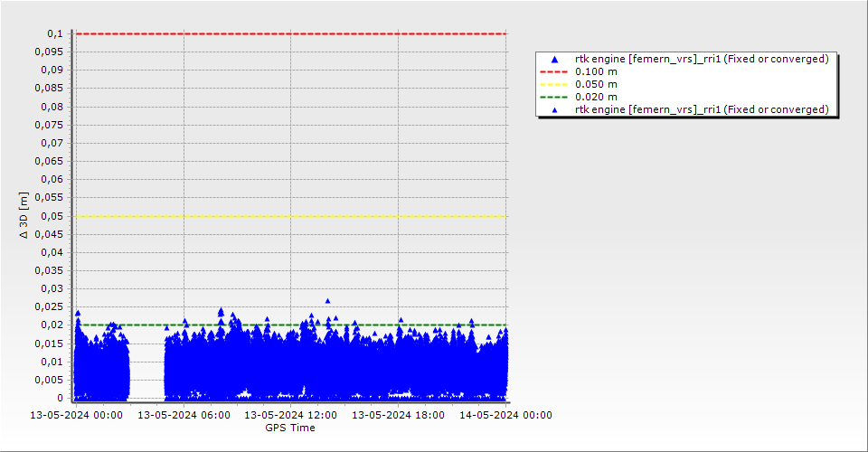Image resolution: width=868 pixels, height=452 pixels.
Task: Click the "13-05-2024 18:00" x-axis tick label
Action: point(398,415)
